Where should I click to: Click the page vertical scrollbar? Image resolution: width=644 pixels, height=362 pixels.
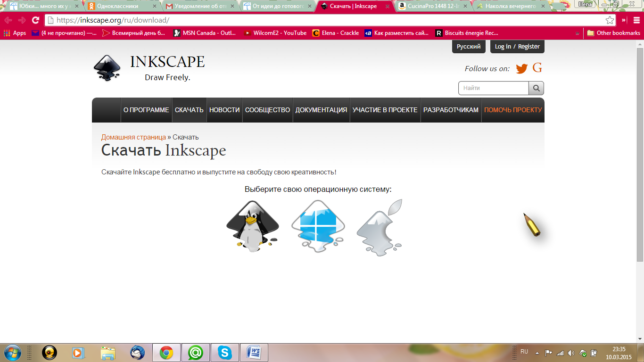(x=640, y=155)
